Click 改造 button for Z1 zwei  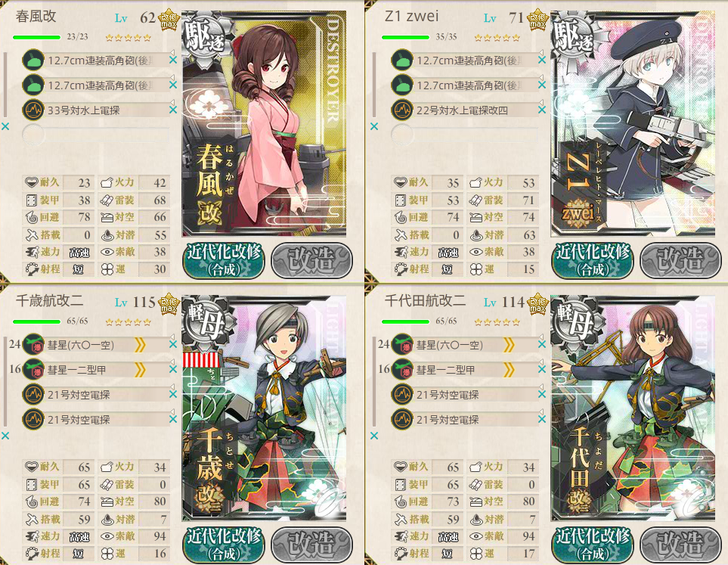click(680, 260)
